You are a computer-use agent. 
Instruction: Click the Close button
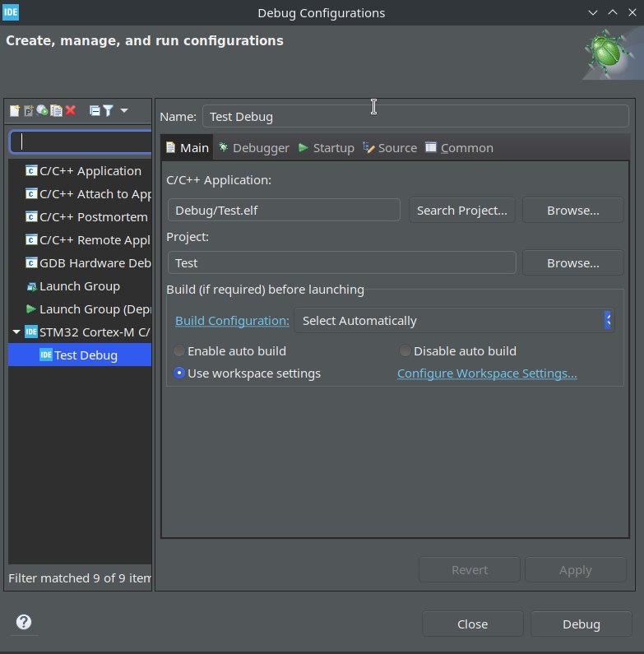473,624
